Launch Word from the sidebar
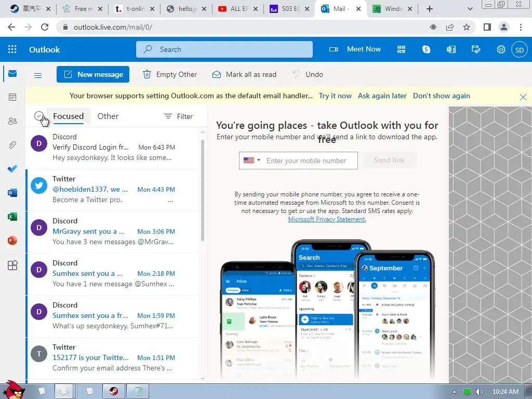 pos(12,193)
